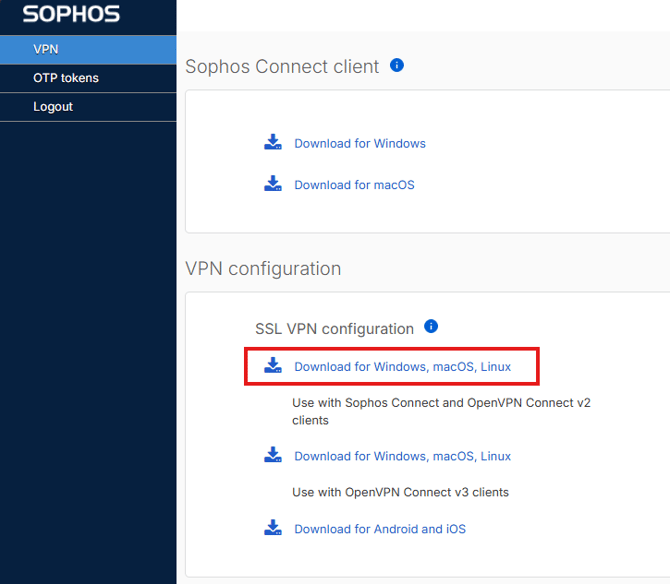Screen dimensions: 670x584
Task: Click the Sophos Connect client heading
Action: pyautogui.click(x=282, y=67)
